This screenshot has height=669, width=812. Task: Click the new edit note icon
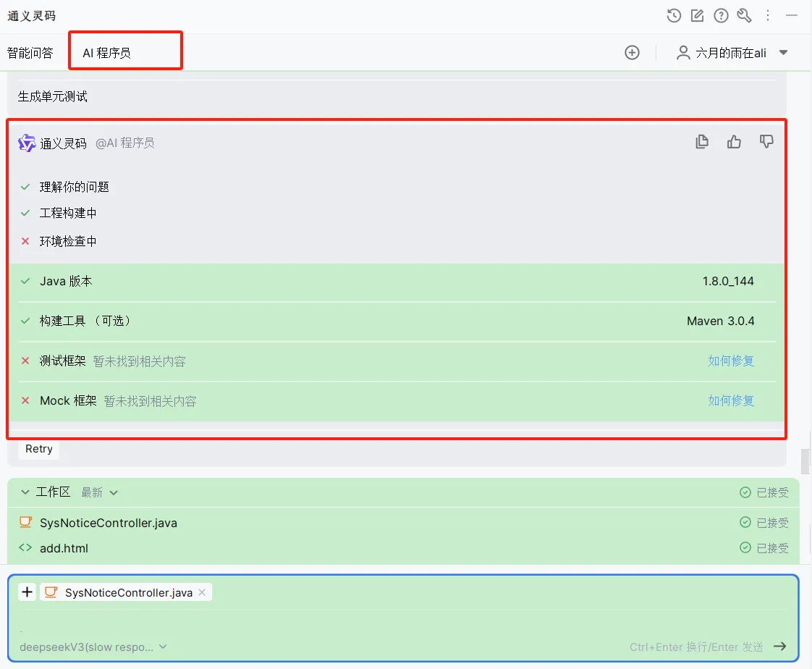(697, 15)
